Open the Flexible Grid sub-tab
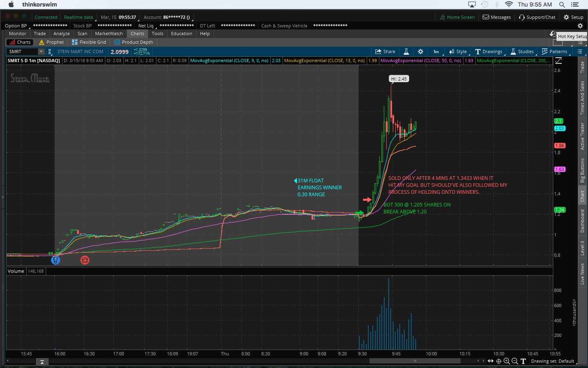 (x=89, y=42)
